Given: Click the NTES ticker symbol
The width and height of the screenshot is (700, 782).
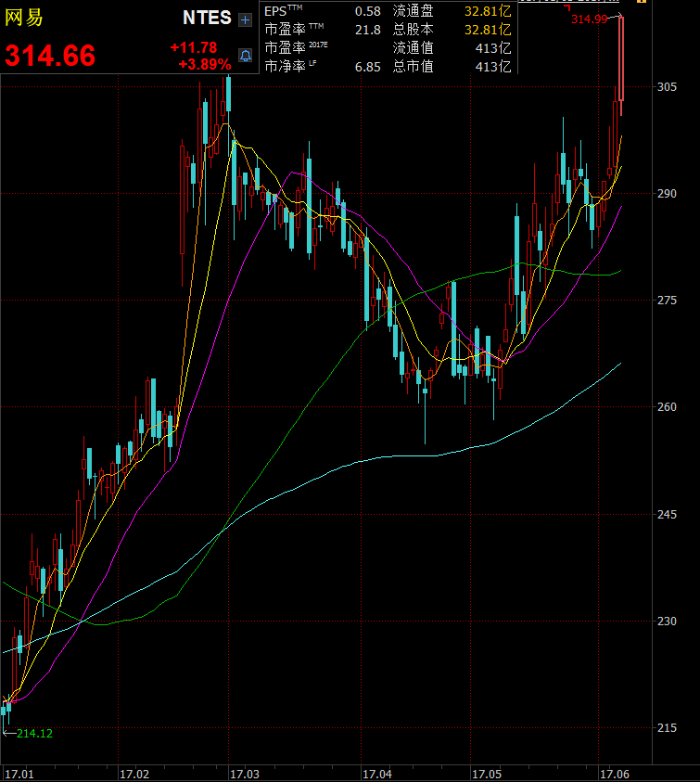Looking at the screenshot, I should [207, 19].
